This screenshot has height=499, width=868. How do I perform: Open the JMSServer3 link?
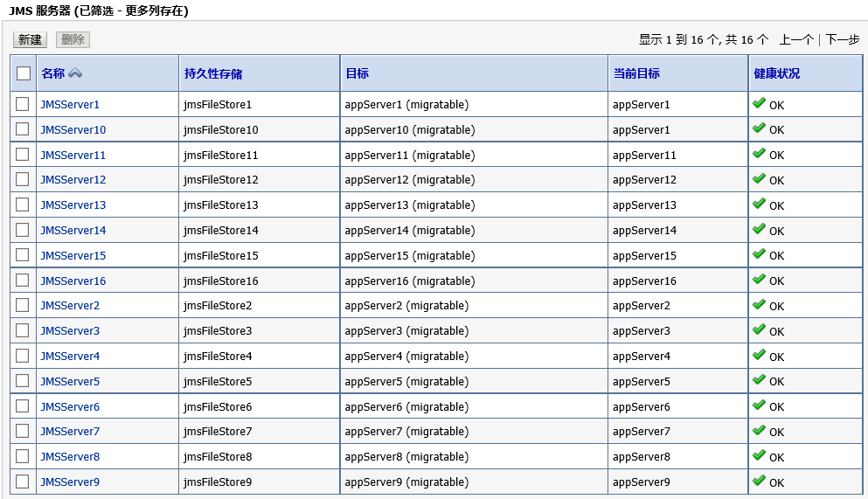[70, 331]
